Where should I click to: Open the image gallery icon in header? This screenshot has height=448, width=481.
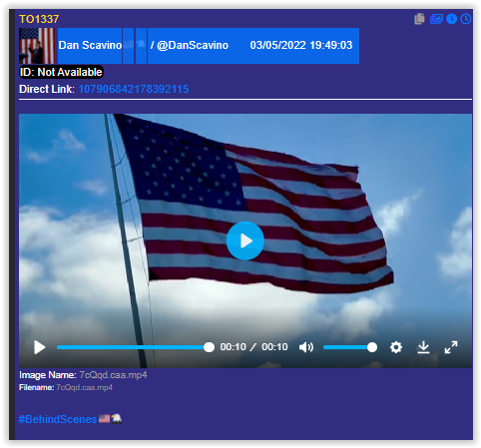(x=436, y=19)
